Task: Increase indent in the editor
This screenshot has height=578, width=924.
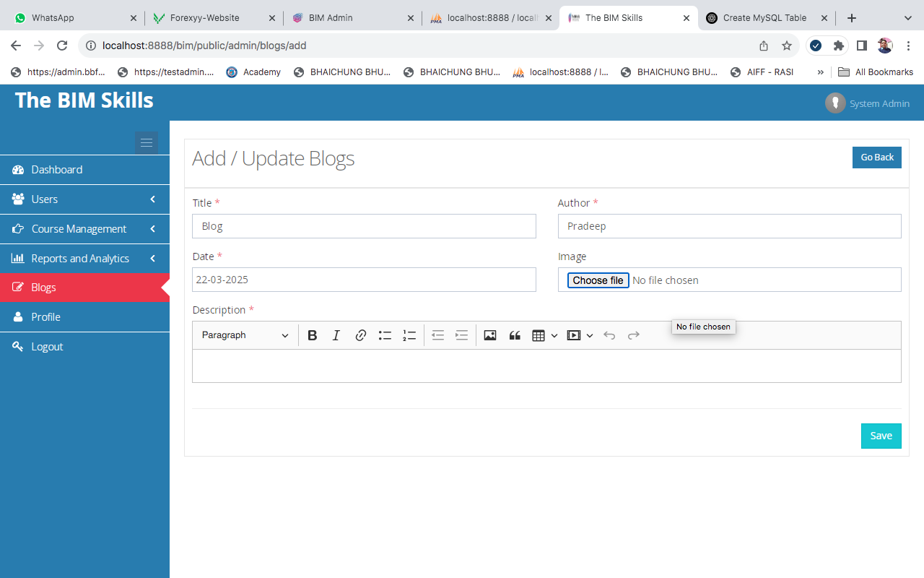Action: (462, 335)
